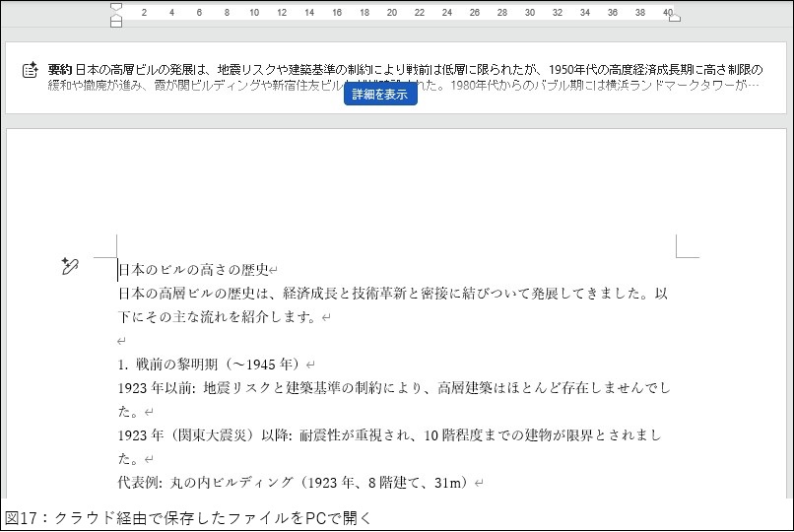Select the right indent marker on ruler
This screenshot has height=532, width=794.
click(x=674, y=16)
